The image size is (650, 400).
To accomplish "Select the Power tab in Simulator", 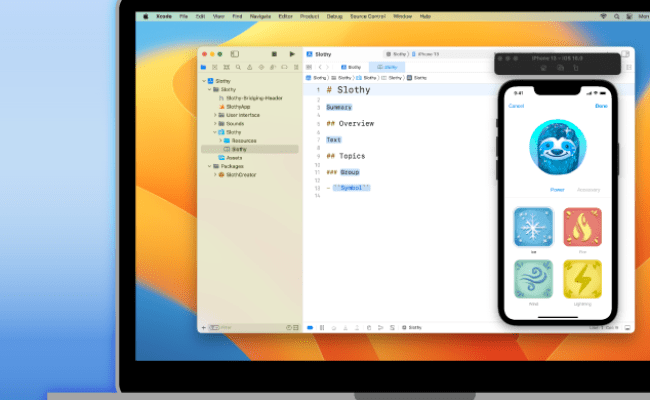I will 557,189.
